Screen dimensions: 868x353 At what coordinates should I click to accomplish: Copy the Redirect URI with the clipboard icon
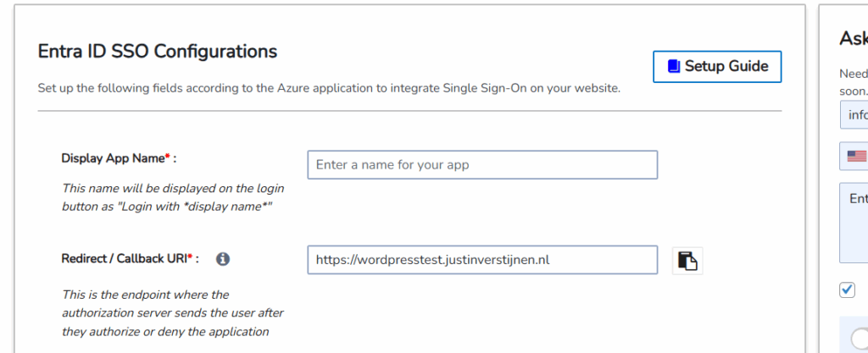pyautogui.click(x=687, y=261)
